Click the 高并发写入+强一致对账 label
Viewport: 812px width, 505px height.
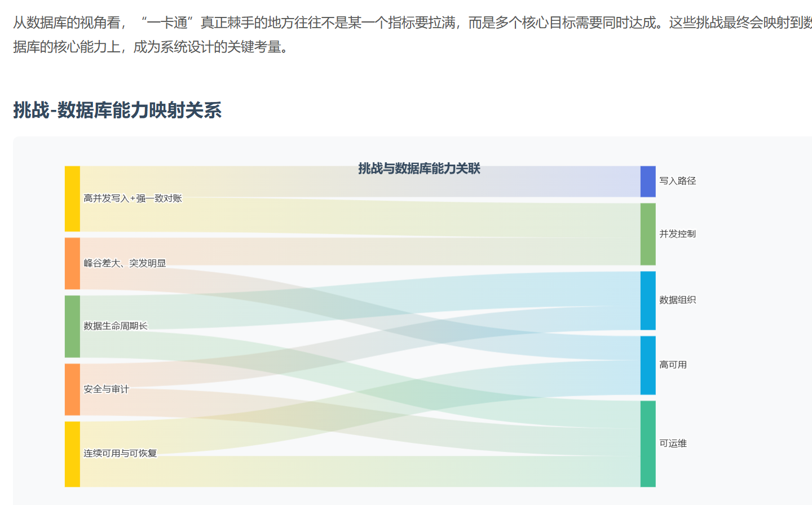[133, 198]
